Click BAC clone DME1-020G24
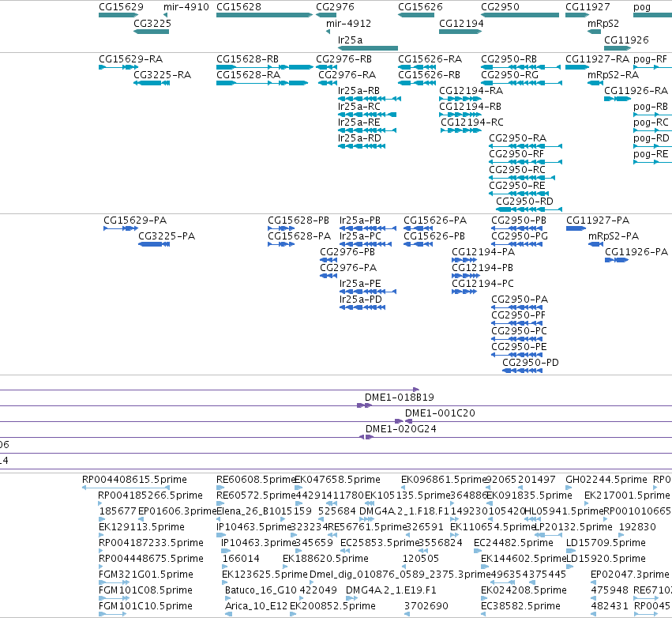672x618 pixels. click(x=400, y=429)
